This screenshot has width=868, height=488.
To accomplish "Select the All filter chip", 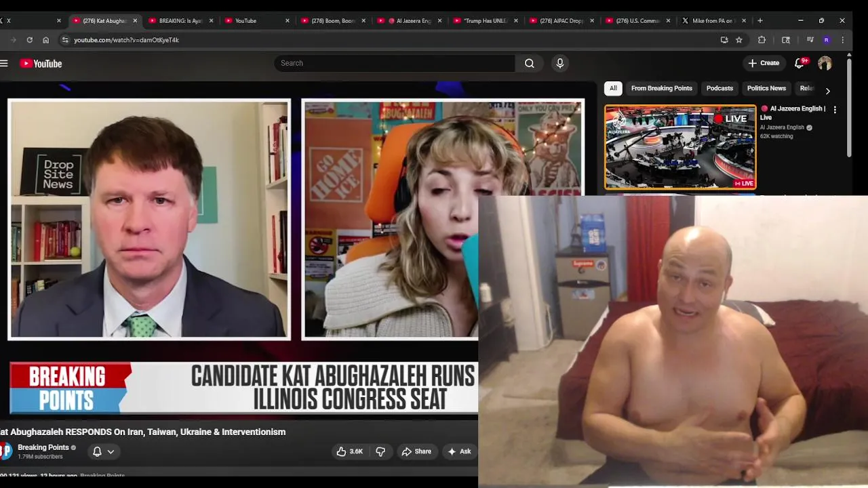I will pos(613,88).
